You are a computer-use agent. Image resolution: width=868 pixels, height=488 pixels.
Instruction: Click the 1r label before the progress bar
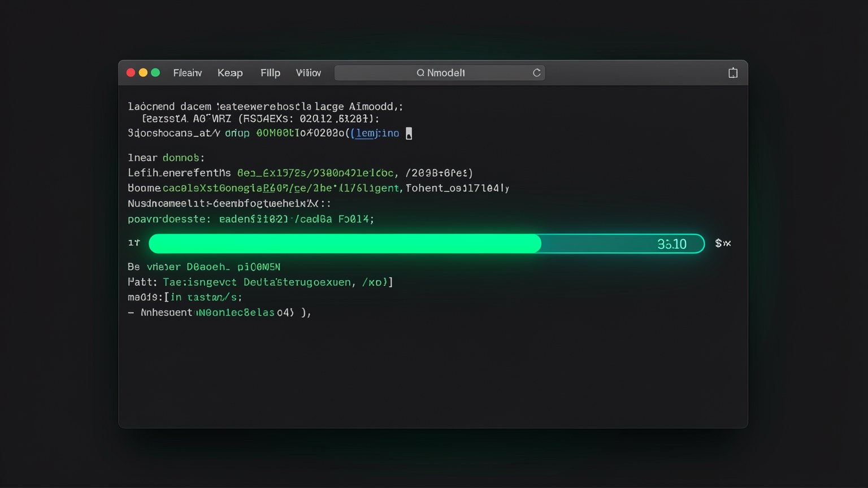click(134, 243)
